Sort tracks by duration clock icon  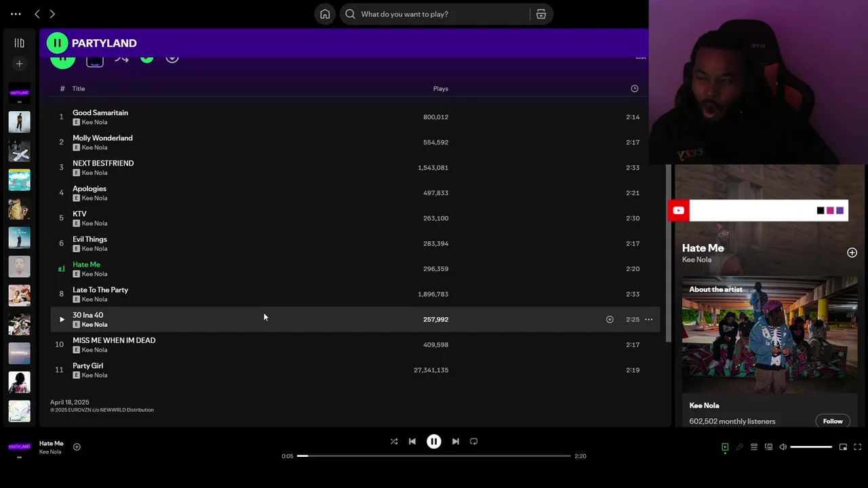(635, 89)
